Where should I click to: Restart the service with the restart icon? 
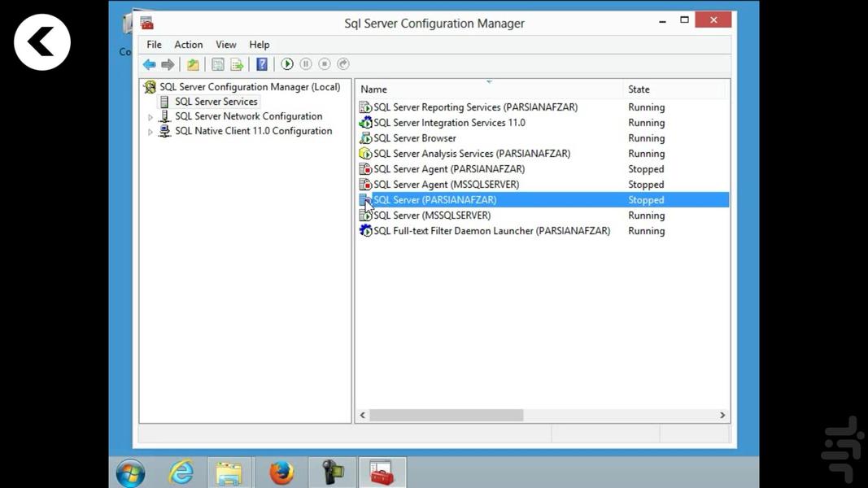[x=342, y=63]
